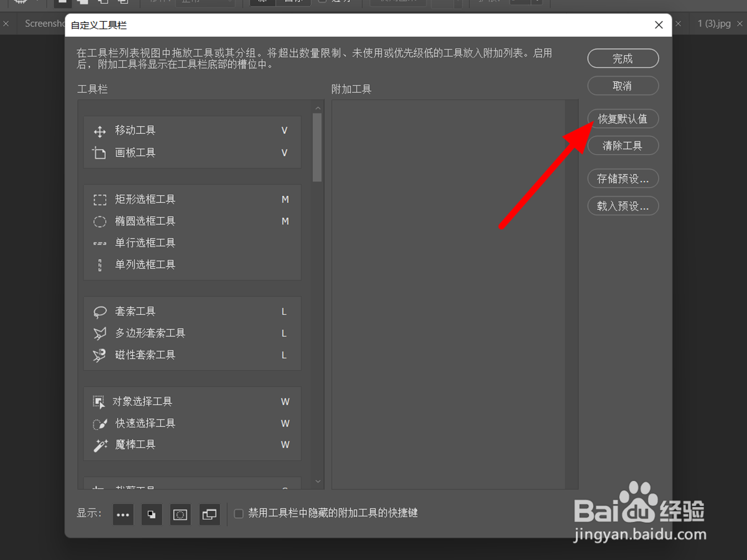Click the 取消 button
This screenshot has height=560, width=747.
click(623, 86)
